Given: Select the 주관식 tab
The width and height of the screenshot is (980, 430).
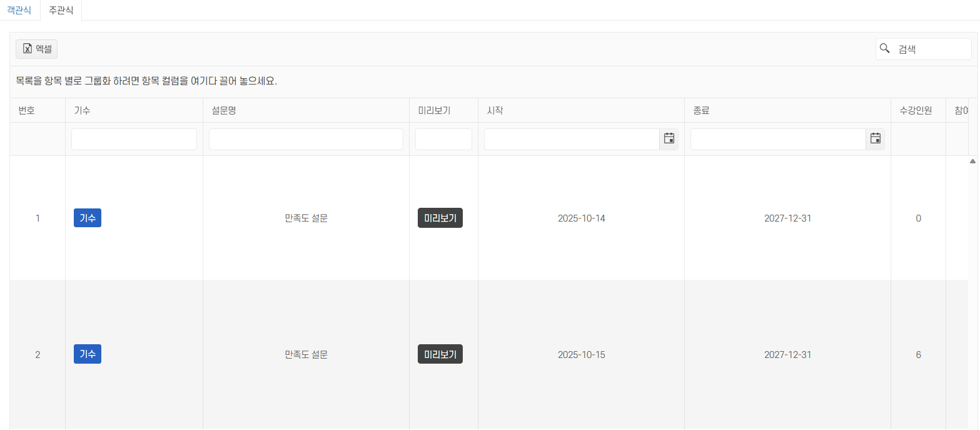Looking at the screenshot, I should [61, 11].
